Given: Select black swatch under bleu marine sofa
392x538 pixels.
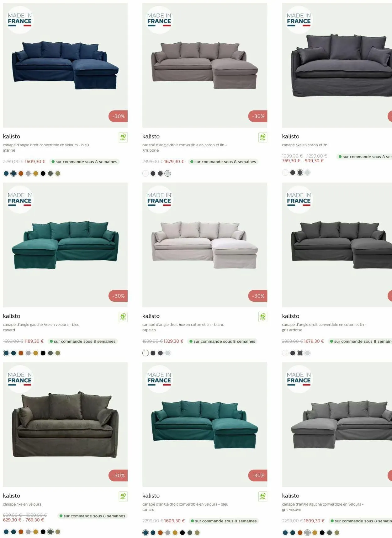Looking at the screenshot, I should 43,173.
